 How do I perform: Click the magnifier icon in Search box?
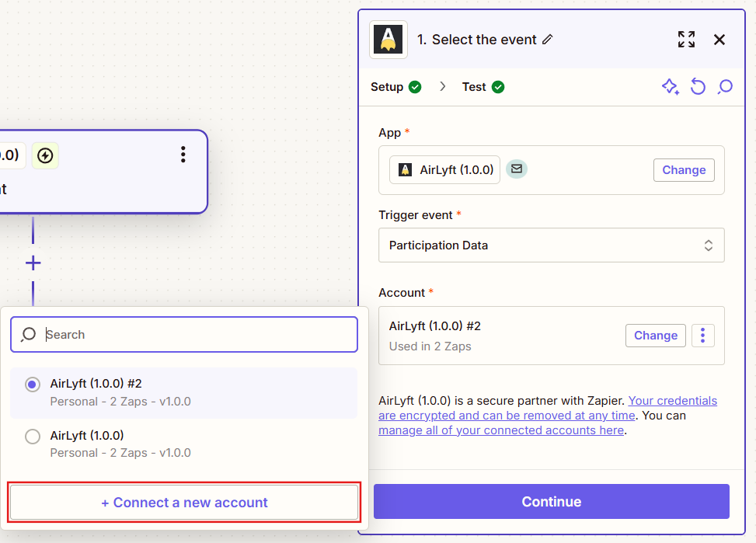tap(29, 334)
